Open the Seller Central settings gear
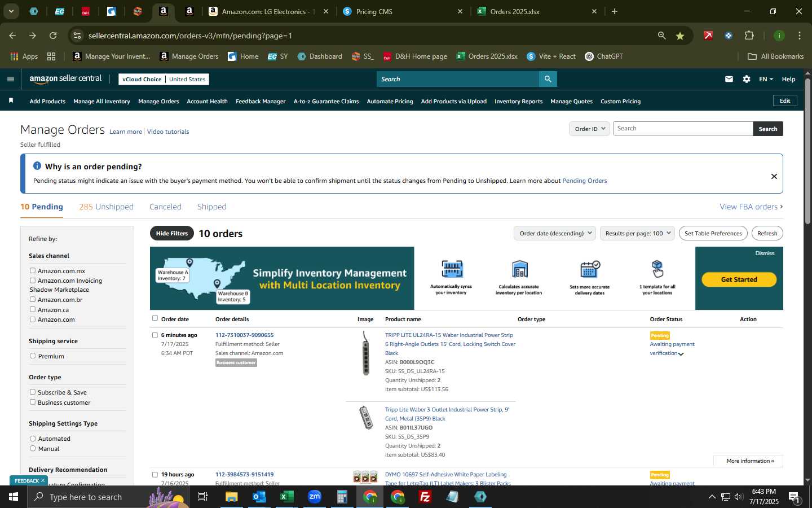Viewport: 812px width, 508px height. tap(747, 79)
